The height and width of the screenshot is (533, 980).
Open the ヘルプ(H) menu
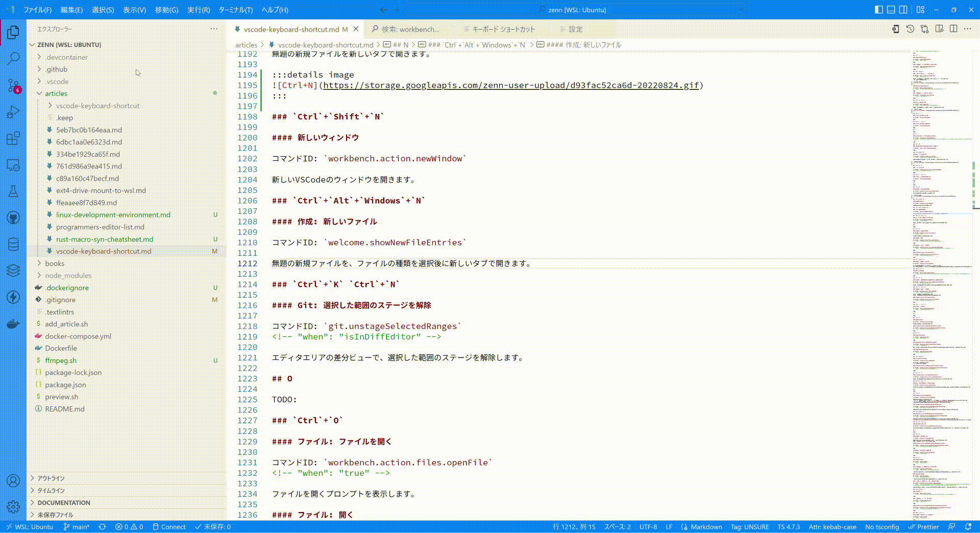click(x=275, y=10)
